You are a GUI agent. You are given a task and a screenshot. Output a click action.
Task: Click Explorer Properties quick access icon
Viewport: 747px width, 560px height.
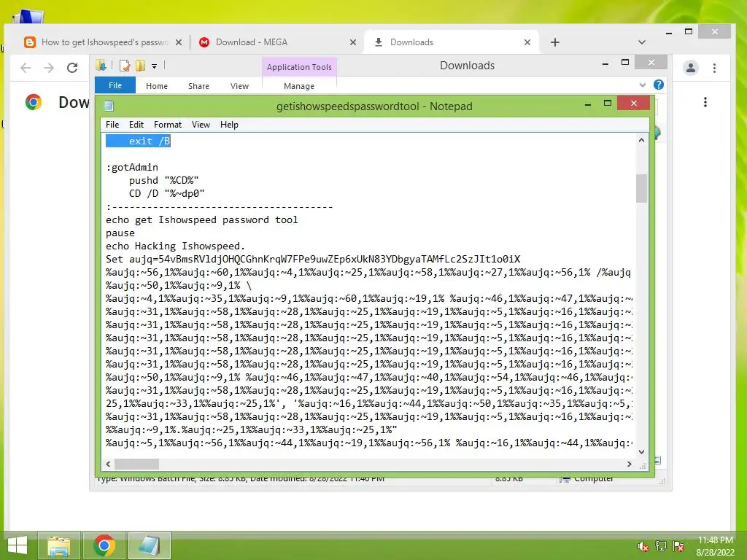(125, 66)
